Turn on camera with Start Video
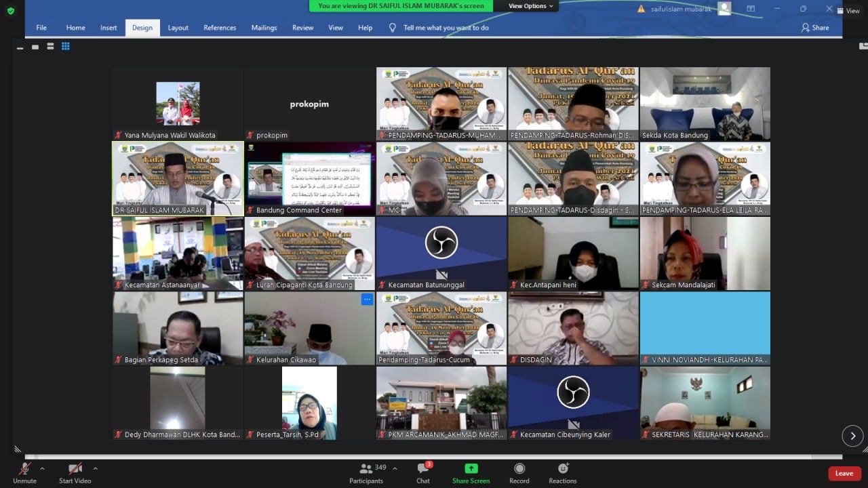Screen dimensions: 868x488 tap(75, 472)
